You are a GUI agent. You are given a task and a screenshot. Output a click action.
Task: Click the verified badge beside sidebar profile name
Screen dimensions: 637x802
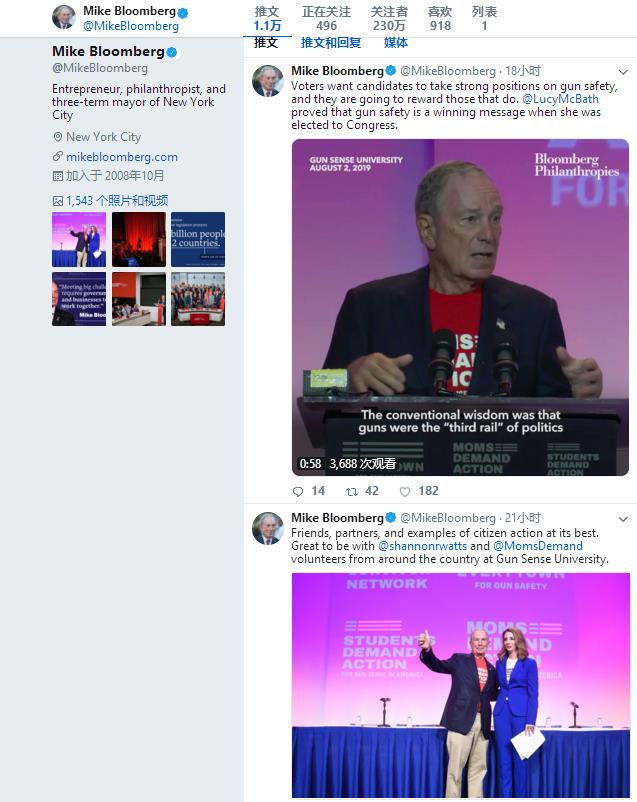click(x=172, y=52)
